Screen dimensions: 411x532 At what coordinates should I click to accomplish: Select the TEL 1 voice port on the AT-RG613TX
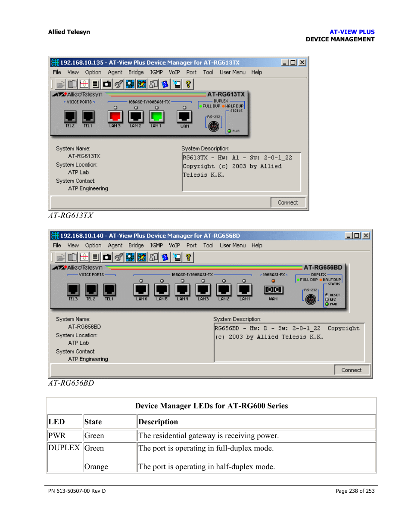(x=88, y=117)
